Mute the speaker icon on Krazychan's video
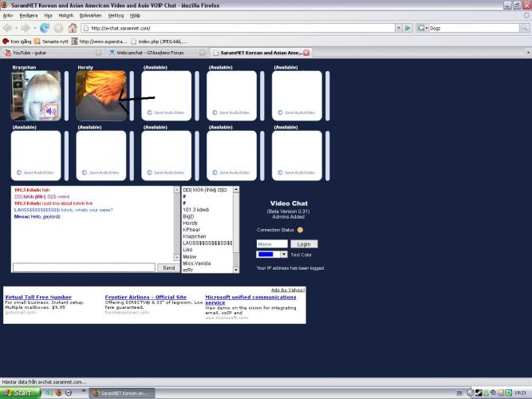 (x=50, y=111)
